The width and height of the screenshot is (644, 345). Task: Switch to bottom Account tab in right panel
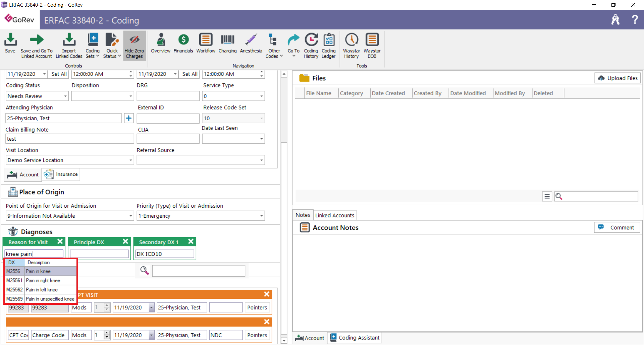[x=310, y=338]
